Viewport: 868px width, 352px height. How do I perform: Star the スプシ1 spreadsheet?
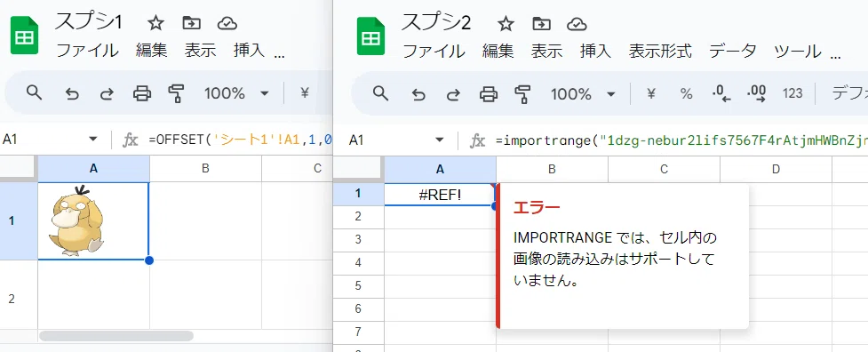tap(156, 23)
